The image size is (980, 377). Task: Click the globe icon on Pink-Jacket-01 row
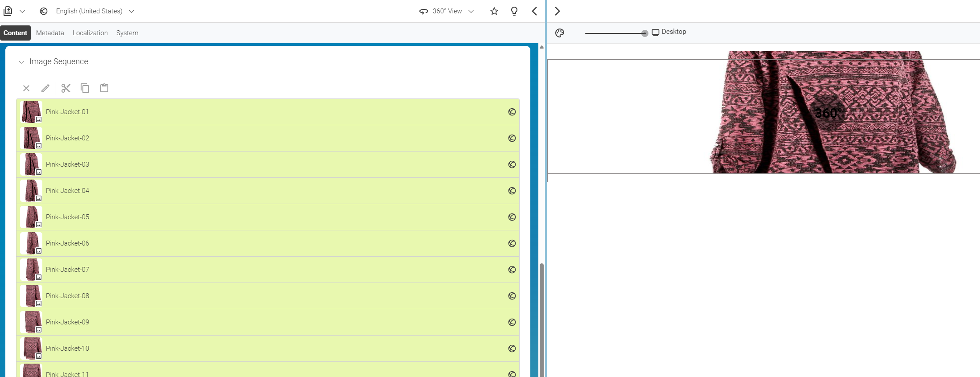tap(512, 112)
